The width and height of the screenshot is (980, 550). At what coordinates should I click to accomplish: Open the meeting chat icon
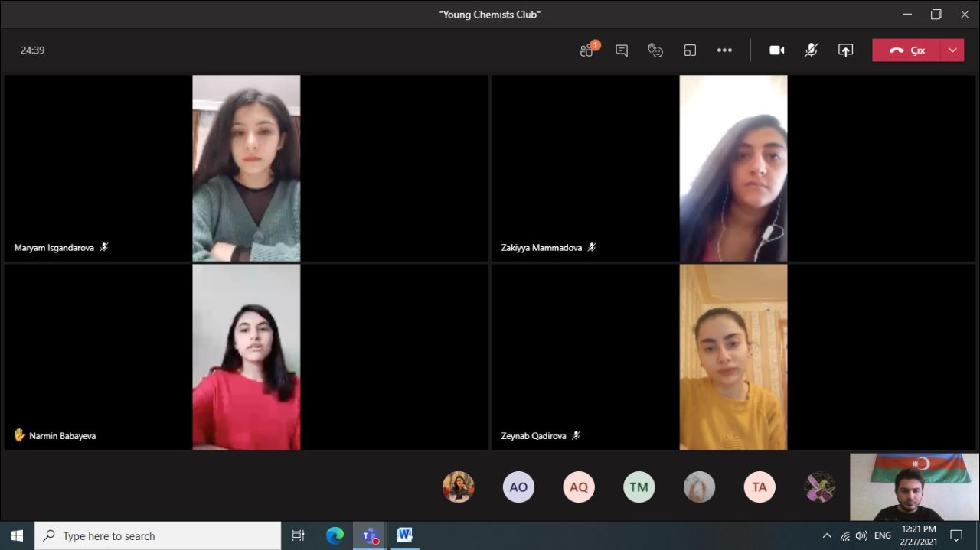(x=622, y=50)
